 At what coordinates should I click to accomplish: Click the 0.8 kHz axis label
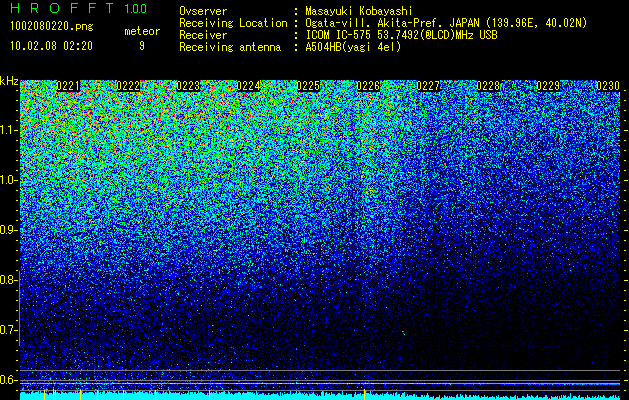pyautogui.click(x=8, y=280)
